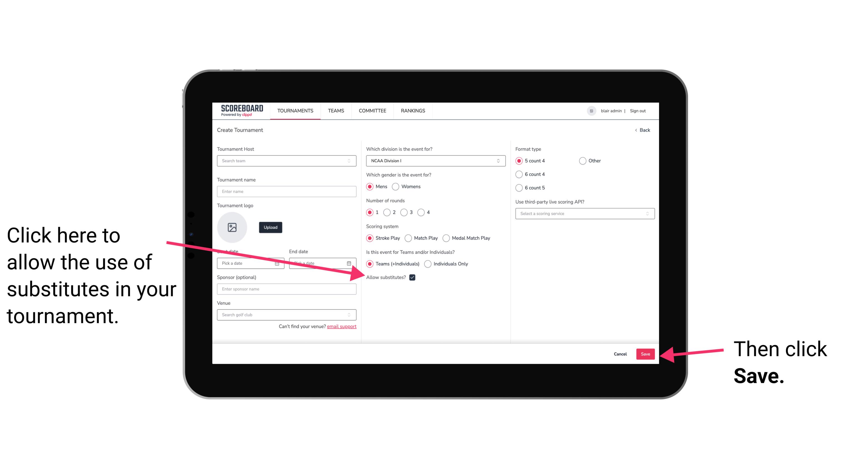Open the RANKINGS tab
The image size is (868, 467).
click(x=412, y=110)
